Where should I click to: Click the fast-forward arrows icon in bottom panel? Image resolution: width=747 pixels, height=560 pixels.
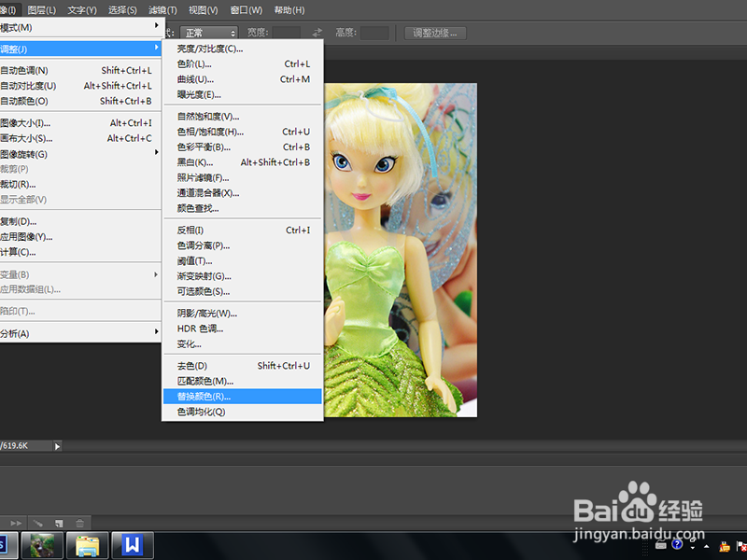[16, 523]
